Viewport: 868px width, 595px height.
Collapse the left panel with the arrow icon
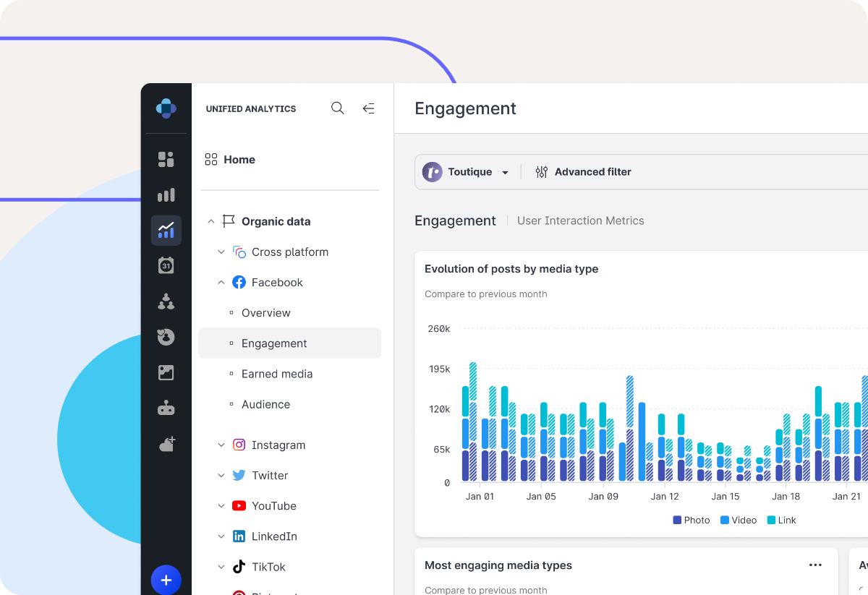(x=369, y=108)
